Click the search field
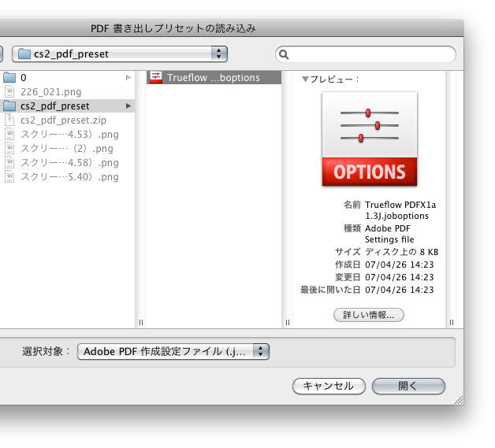The image size is (495, 448). coord(366,54)
